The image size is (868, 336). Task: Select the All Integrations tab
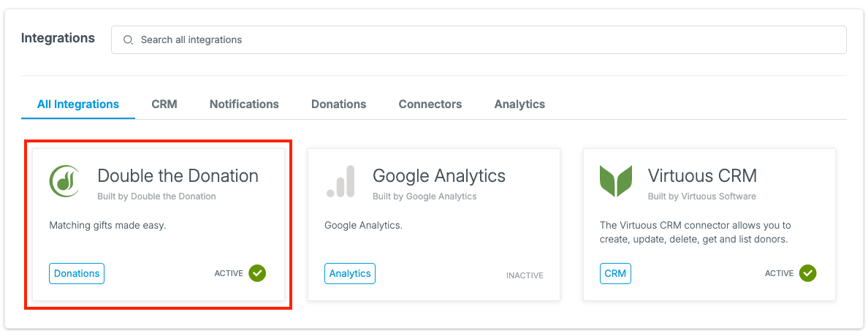(x=78, y=104)
